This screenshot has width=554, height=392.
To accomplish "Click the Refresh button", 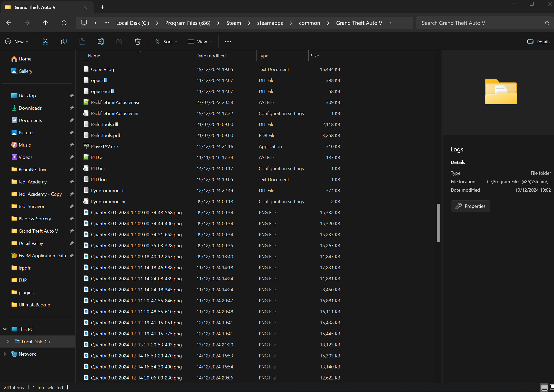I will (x=64, y=23).
